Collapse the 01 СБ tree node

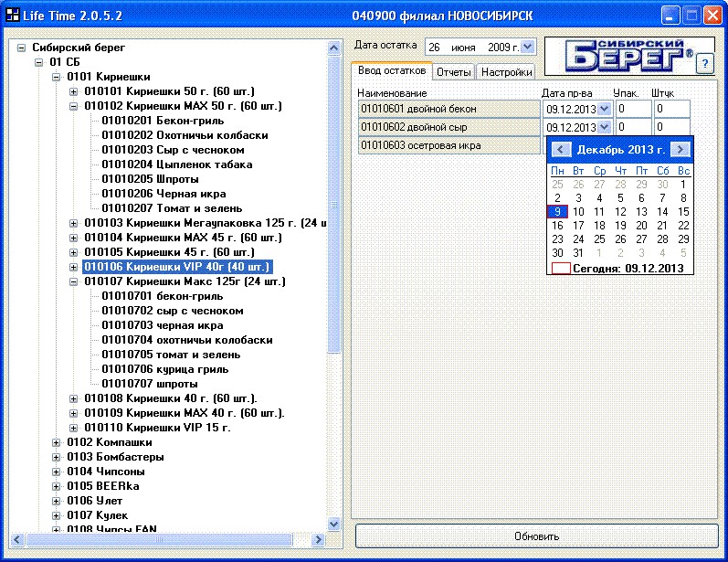[38, 62]
